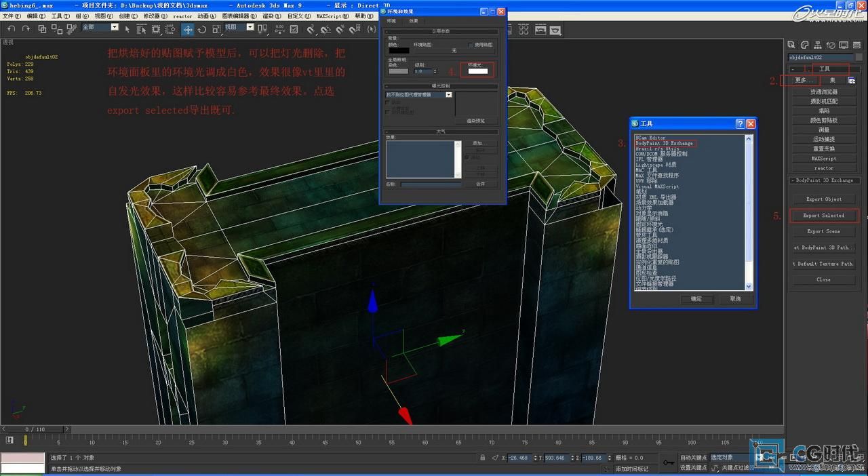Click the Use Pivot Point Center icon

point(262,29)
